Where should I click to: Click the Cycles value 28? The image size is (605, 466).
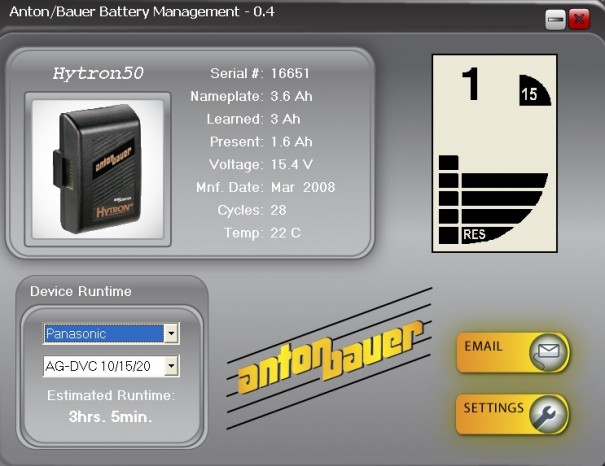(x=278, y=210)
